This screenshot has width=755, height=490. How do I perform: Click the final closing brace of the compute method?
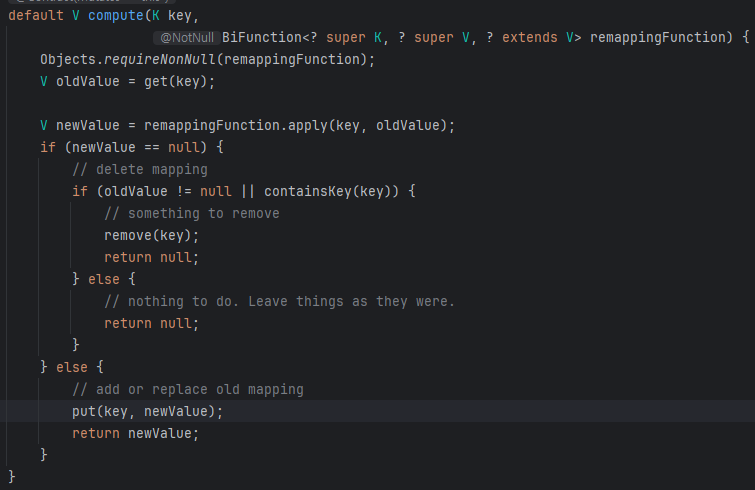(12, 477)
